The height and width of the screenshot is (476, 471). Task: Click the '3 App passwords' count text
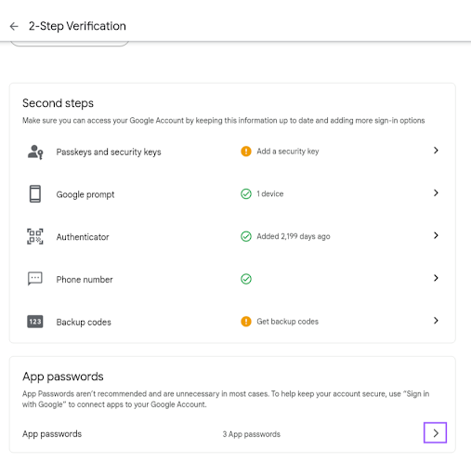point(251,434)
